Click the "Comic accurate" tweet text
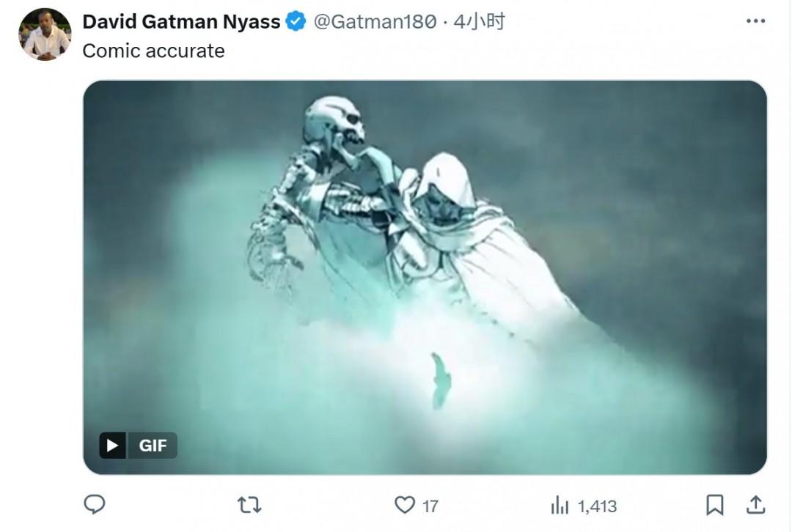Viewport: 792px width, 532px height. tap(153, 51)
